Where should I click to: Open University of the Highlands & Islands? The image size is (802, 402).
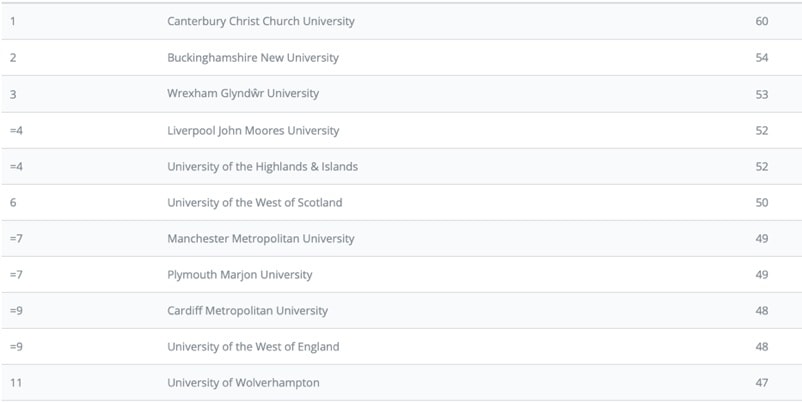tap(262, 166)
